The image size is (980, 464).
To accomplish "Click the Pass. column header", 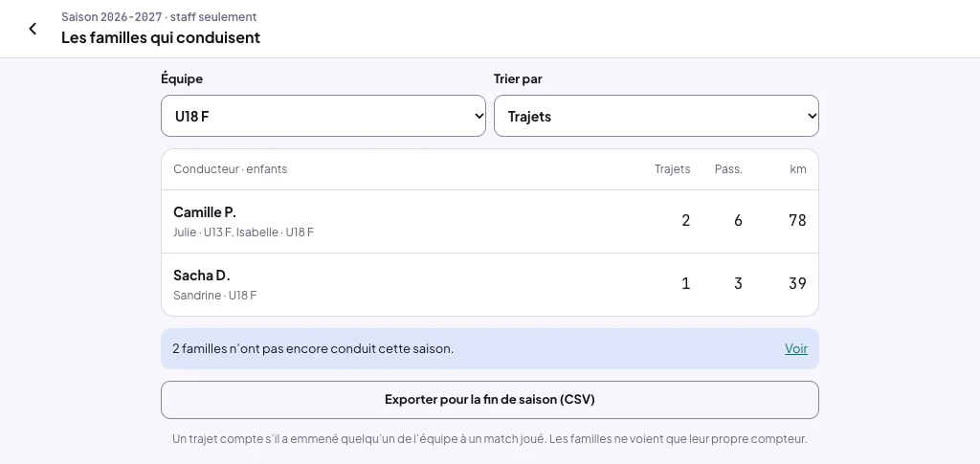I will (x=728, y=169).
